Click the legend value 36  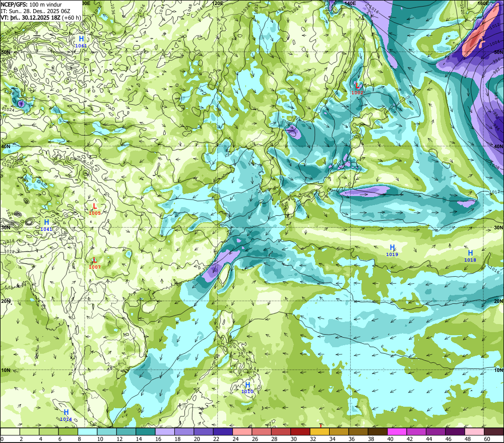click(x=352, y=439)
